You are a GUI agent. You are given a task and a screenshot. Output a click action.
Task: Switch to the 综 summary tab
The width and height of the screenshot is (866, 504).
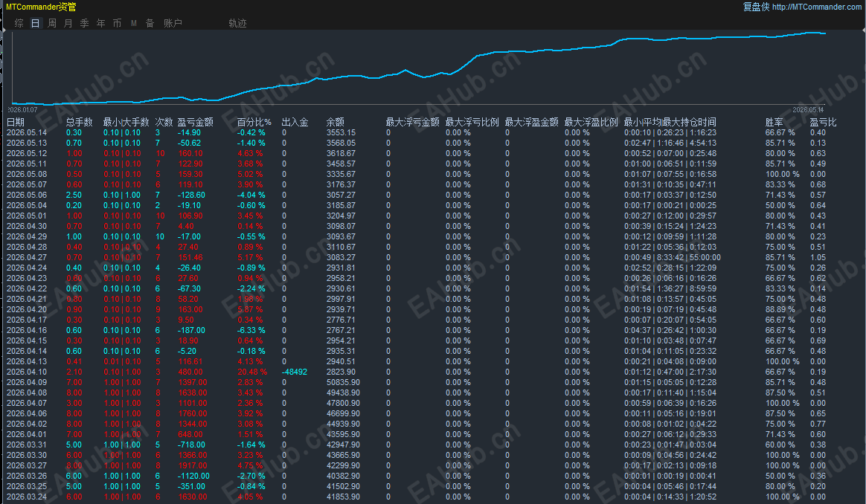point(19,23)
